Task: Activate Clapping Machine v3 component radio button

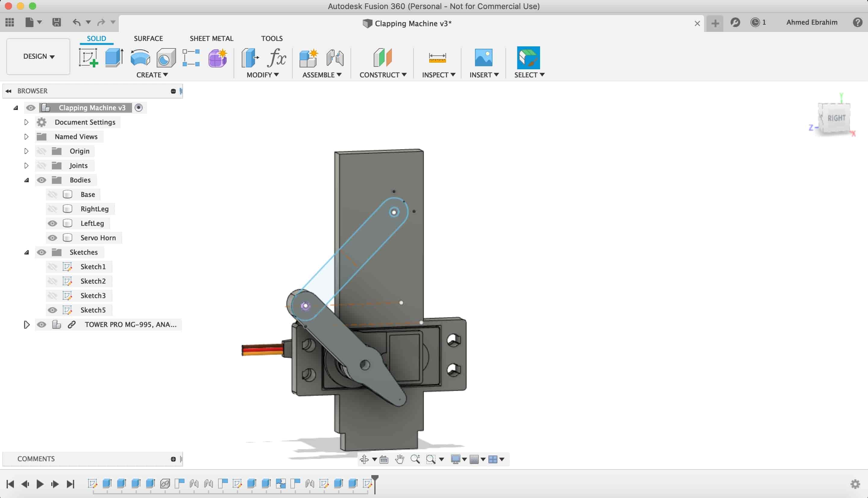Action: tap(139, 107)
